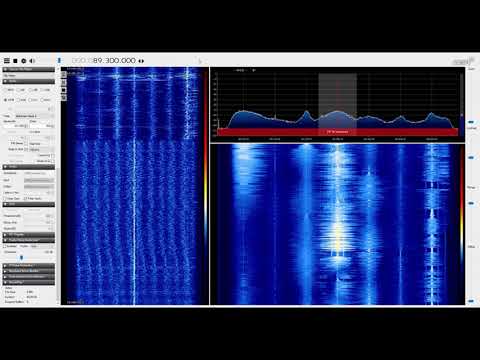Open the Blackman-Harris filter type dropdown
The image size is (480, 360).
click(34, 116)
